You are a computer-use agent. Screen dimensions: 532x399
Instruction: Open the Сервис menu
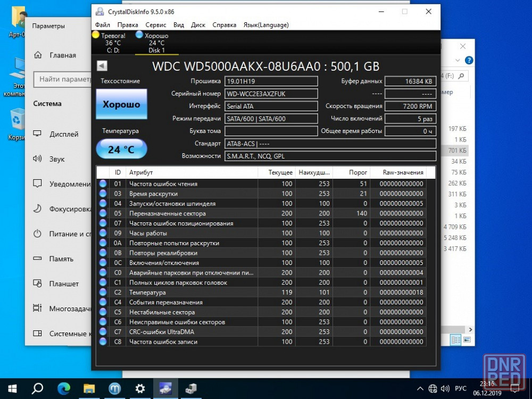[x=156, y=25]
